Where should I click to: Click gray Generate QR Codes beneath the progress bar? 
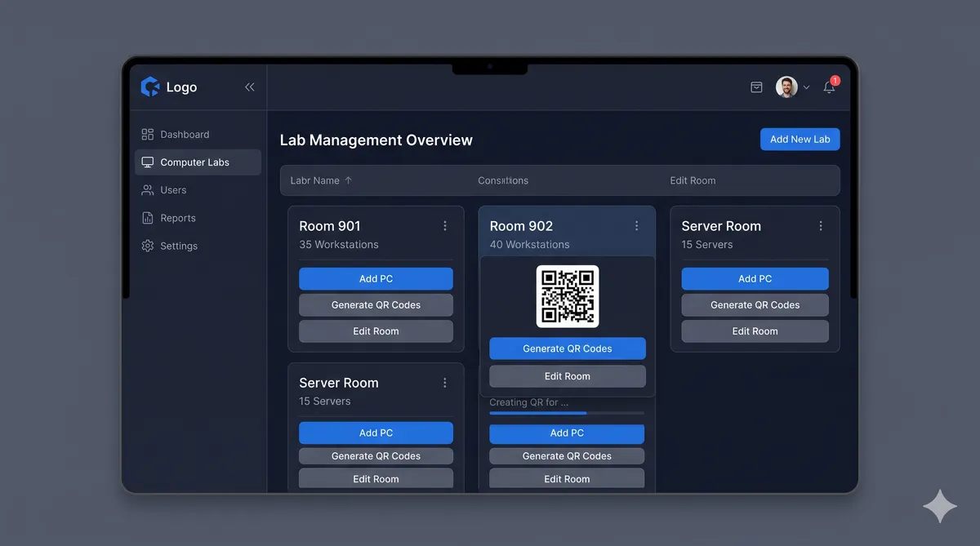click(567, 456)
